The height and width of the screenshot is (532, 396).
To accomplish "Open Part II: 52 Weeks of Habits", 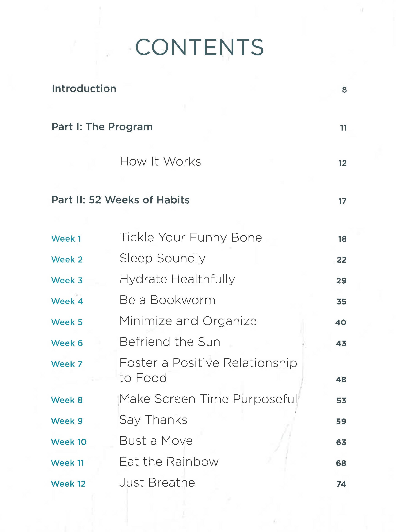I will click(x=120, y=200).
